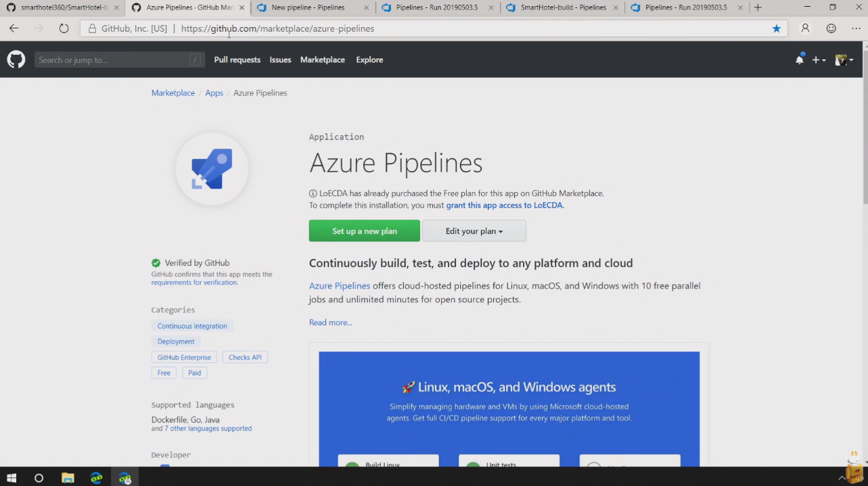
Task: Open Pull requests in navigation
Action: pyautogui.click(x=237, y=59)
